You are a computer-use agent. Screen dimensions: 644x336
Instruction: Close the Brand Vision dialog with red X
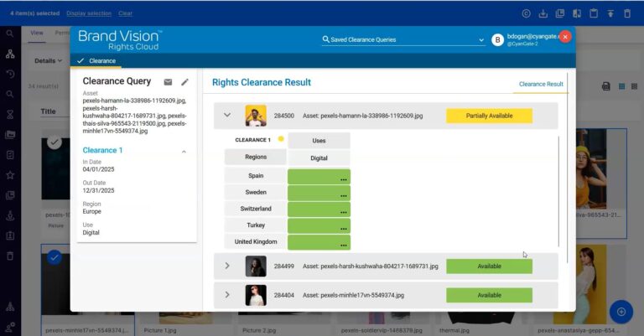coord(565,37)
